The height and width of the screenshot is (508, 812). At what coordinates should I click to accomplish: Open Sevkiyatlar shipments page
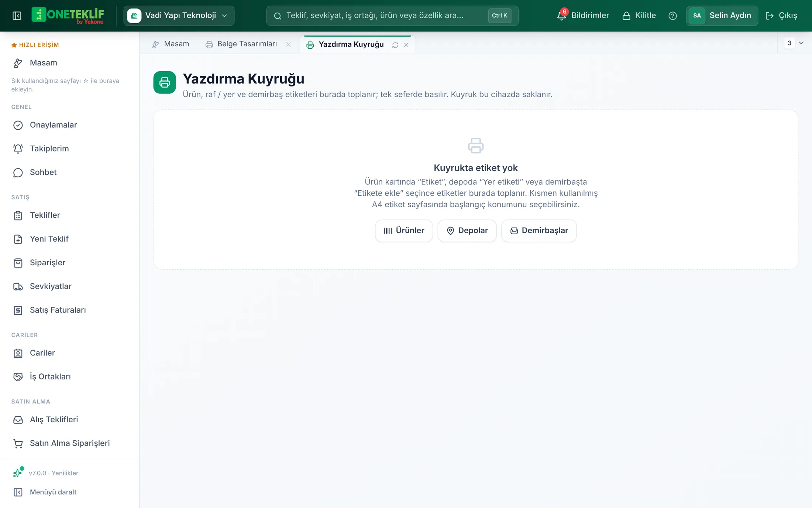click(x=69, y=286)
